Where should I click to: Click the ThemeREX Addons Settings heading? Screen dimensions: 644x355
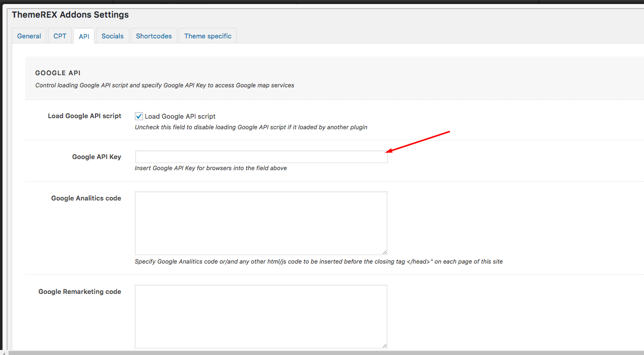[x=70, y=15]
